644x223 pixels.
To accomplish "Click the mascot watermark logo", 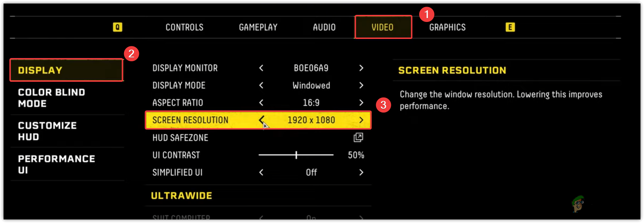I will click(578, 204).
